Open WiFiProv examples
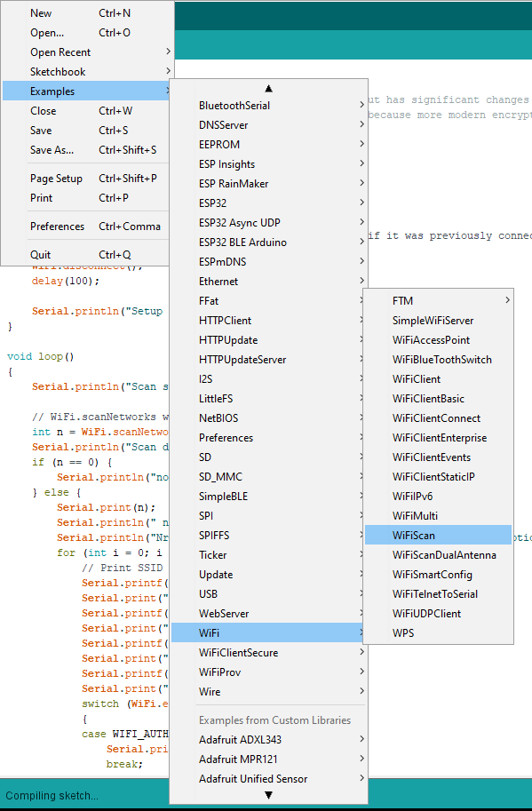Viewport: 532px width, 811px height. (x=268, y=672)
